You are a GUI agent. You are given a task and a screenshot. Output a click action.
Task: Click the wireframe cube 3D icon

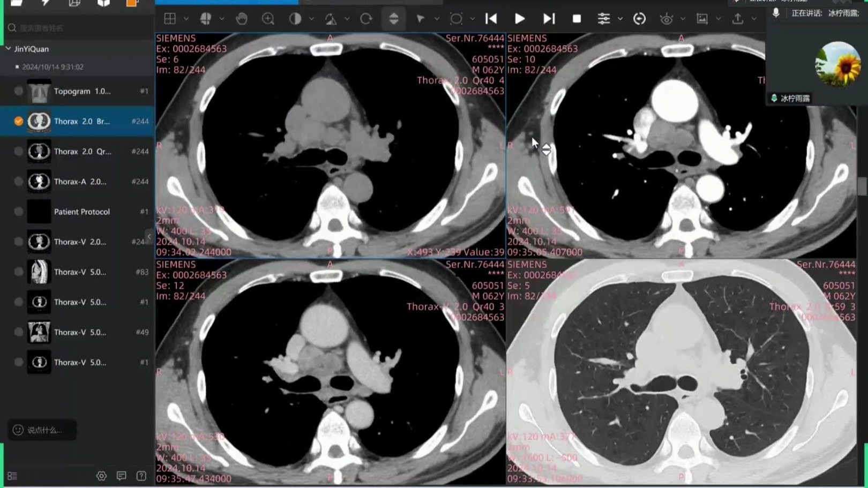click(74, 3)
